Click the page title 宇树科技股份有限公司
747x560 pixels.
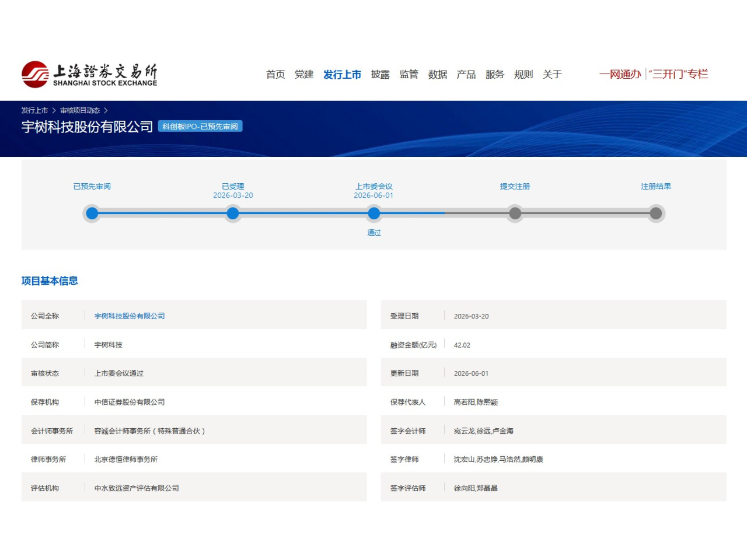point(88,127)
